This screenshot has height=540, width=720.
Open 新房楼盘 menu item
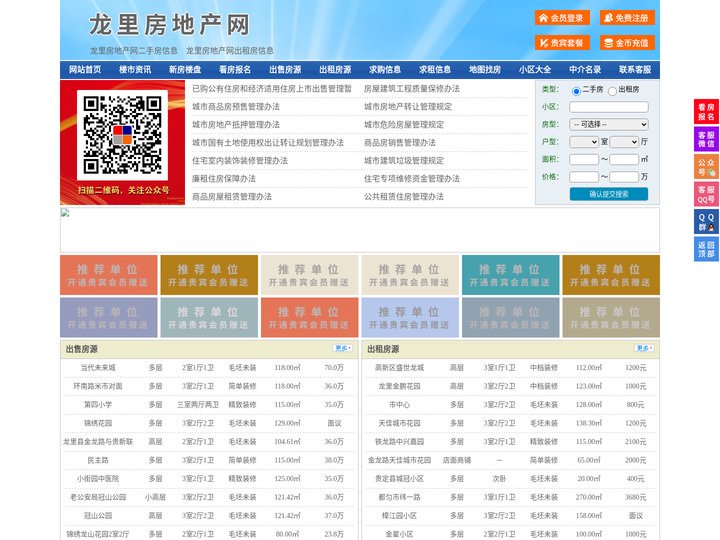[x=185, y=70]
